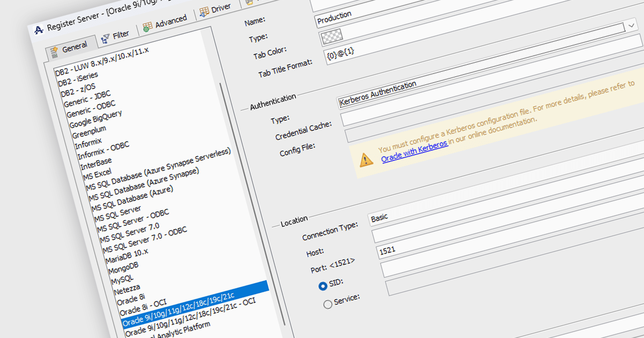The image size is (644, 338).
Task: Select Oracle 9i/10g/11g/12c/18c/19c/21c - OCI entry
Action: tap(190, 317)
